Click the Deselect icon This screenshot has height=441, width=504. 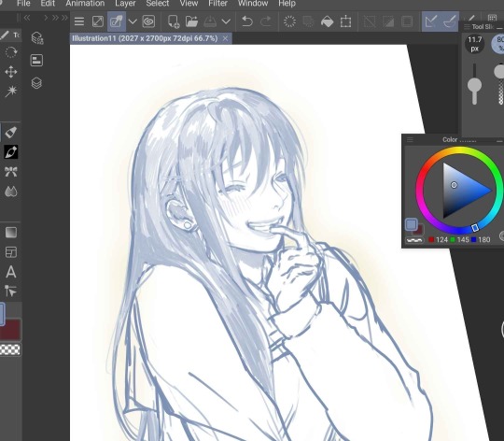(370, 21)
